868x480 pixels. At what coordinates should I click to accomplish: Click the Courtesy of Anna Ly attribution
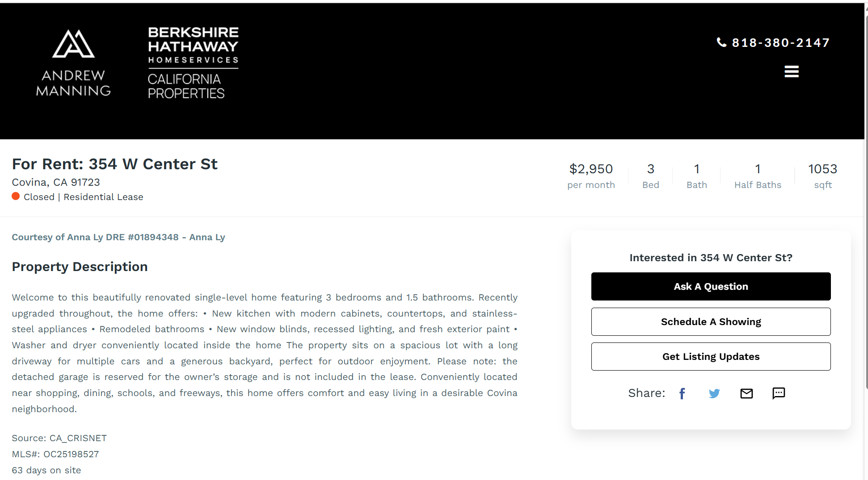(118, 237)
